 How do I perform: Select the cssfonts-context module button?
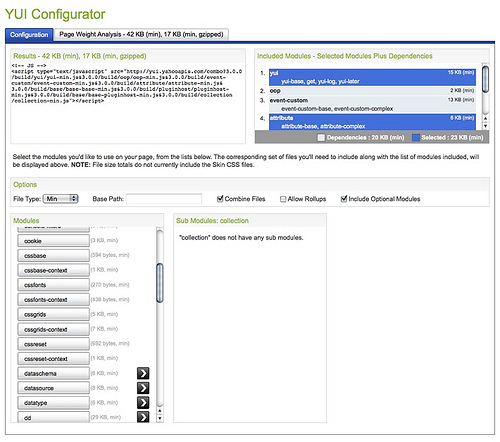[53, 300]
